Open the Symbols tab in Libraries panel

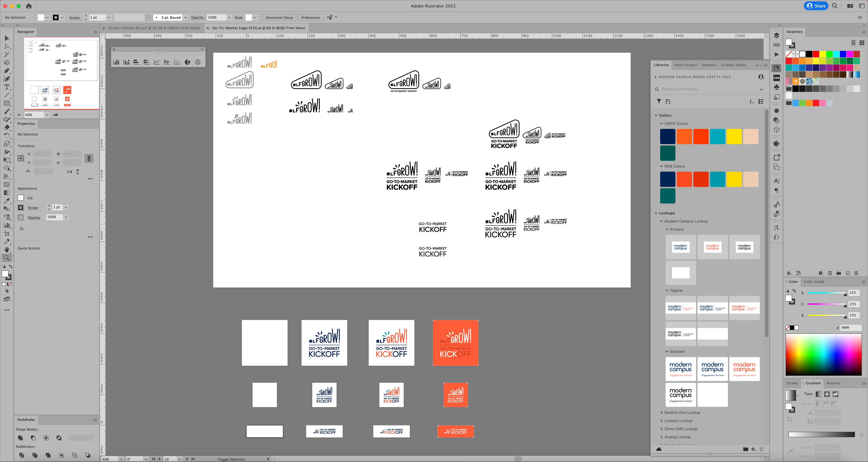pyautogui.click(x=709, y=65)
